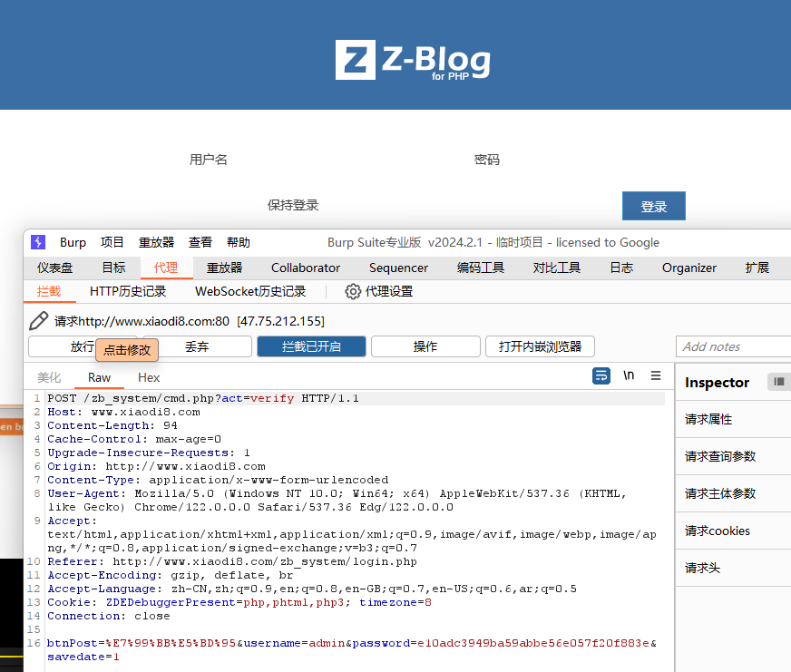Open the Sequencer tab
The image size is (791, 672).
click(x=398, y=268)
